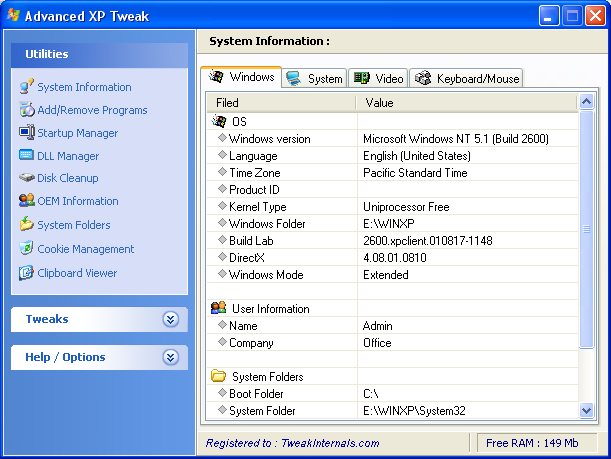Screen dimensions: 611x459
Task: Open OEM Information people icon
Action: [27, 201]
